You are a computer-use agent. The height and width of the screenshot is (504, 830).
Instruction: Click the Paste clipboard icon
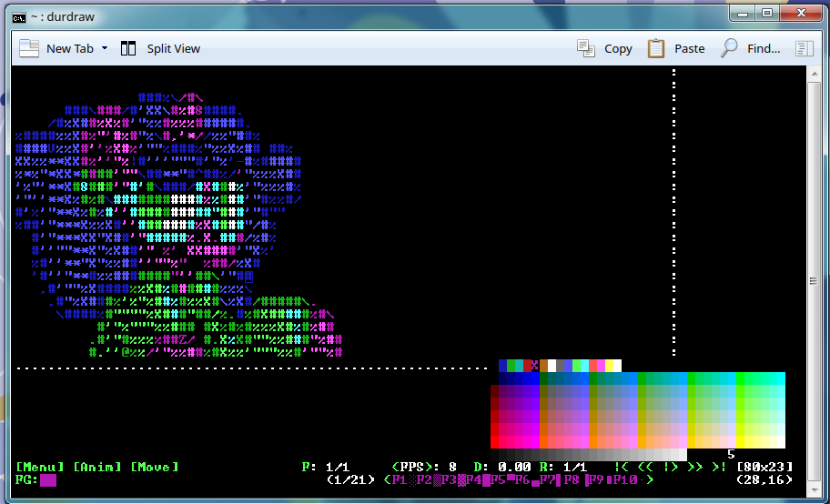656,48
